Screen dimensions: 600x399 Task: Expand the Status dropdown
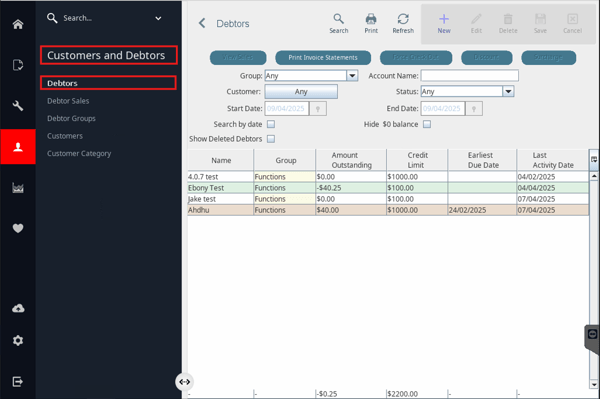pyautogui.click(x=508, y=91)
